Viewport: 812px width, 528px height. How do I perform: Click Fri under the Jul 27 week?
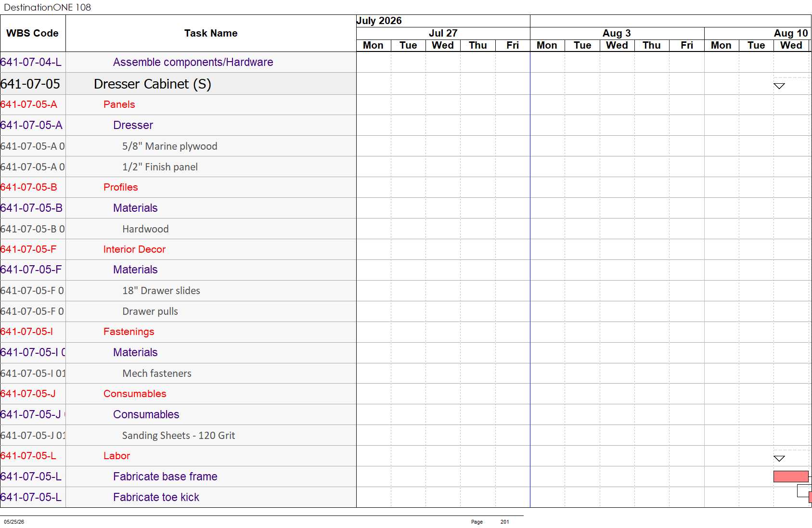(x=513, y=45)
